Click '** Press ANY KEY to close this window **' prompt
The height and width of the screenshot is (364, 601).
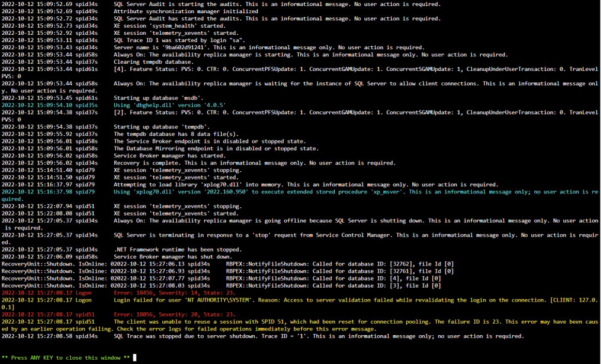point(66,358)
